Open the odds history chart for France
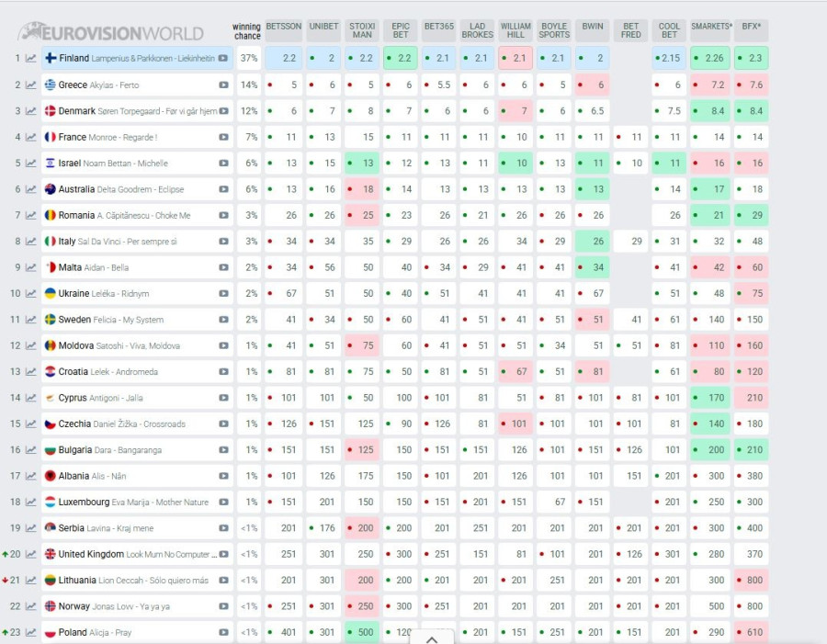This screenshot has width=827, height=644. pyautogui.click(x=31, y=137)
